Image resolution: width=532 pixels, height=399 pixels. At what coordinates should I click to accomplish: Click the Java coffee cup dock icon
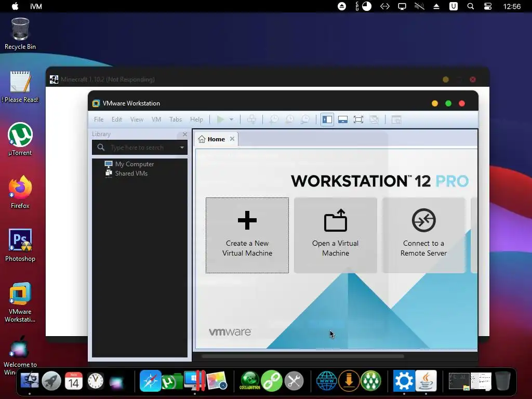pyautogui.click(x=426, y=381)
